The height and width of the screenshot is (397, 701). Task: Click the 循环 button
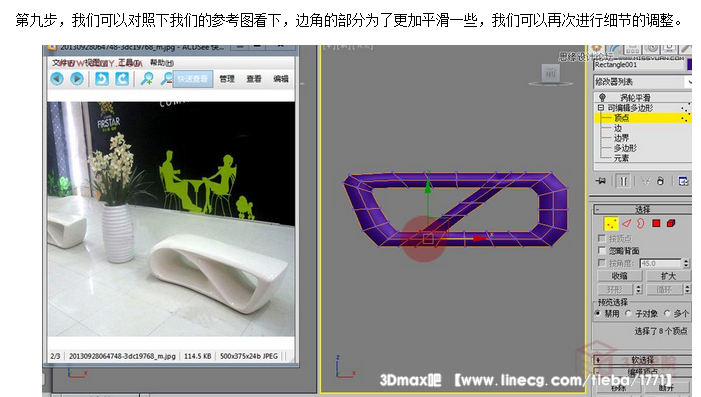664,289
